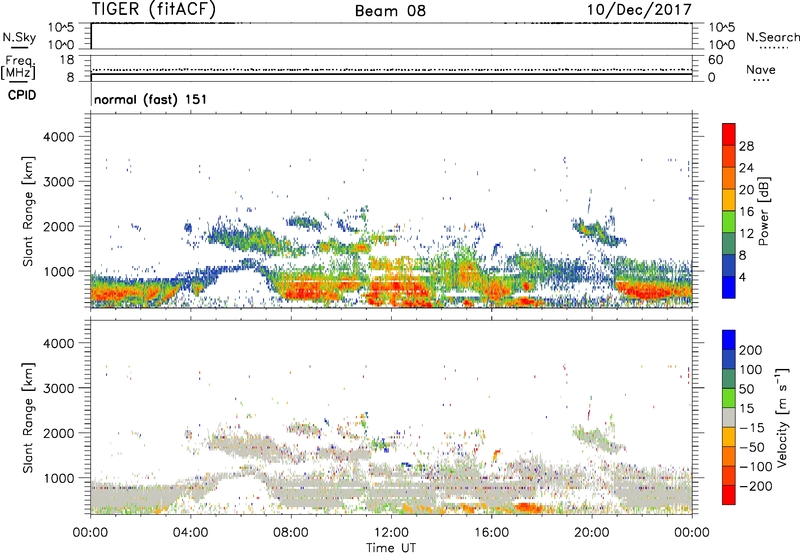Pick the blue top segment of the velocity colorbar
The image size is (800, 554).
pos(729,340)
